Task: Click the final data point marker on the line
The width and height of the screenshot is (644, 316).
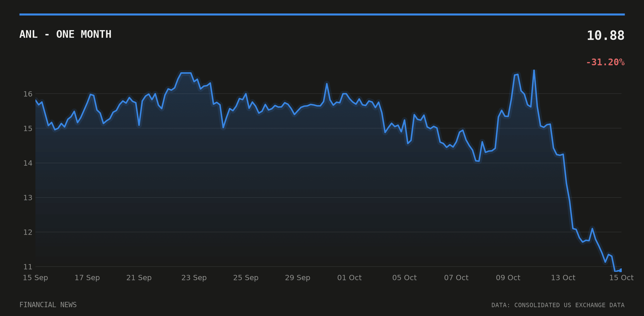Action: [621, 270]
